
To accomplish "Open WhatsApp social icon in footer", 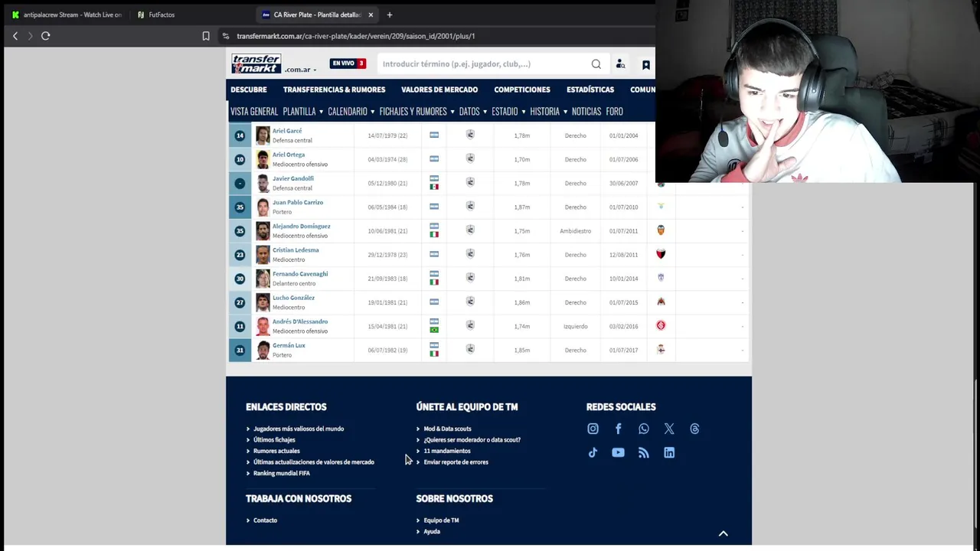I will (643, 429).
